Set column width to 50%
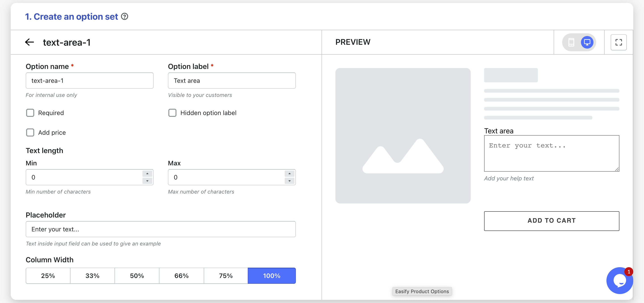 pos(137,276)
